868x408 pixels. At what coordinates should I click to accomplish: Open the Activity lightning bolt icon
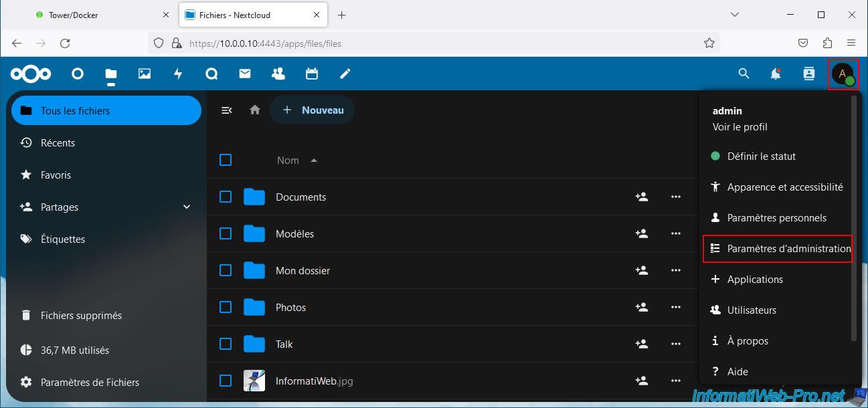click(178, 74)
